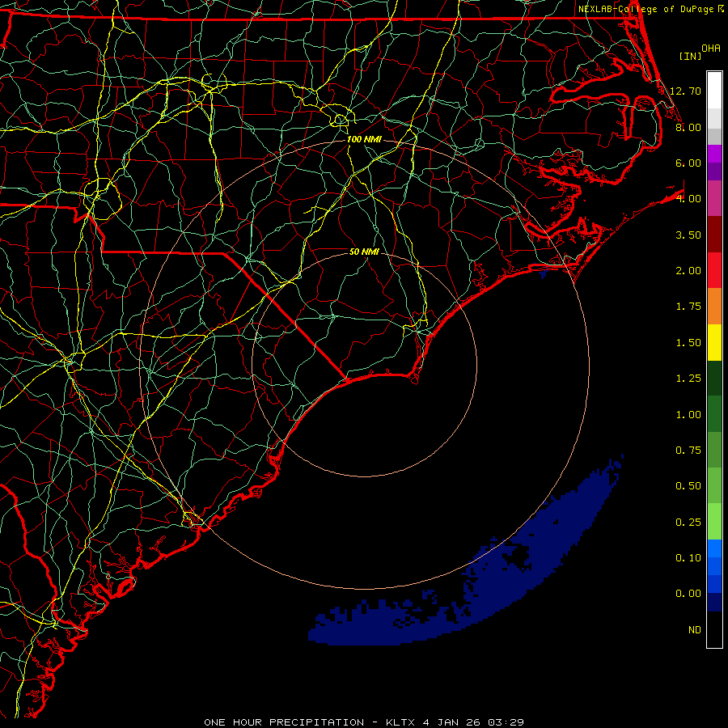Click the 1.50 legend value

[x=688, y=343]
